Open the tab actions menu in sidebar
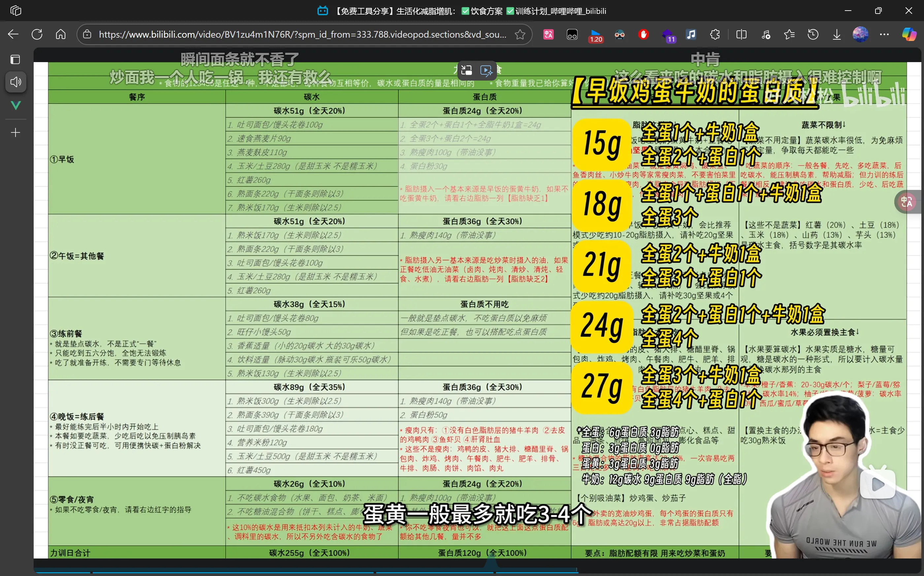924x576 pixels. tap(15, 59)
